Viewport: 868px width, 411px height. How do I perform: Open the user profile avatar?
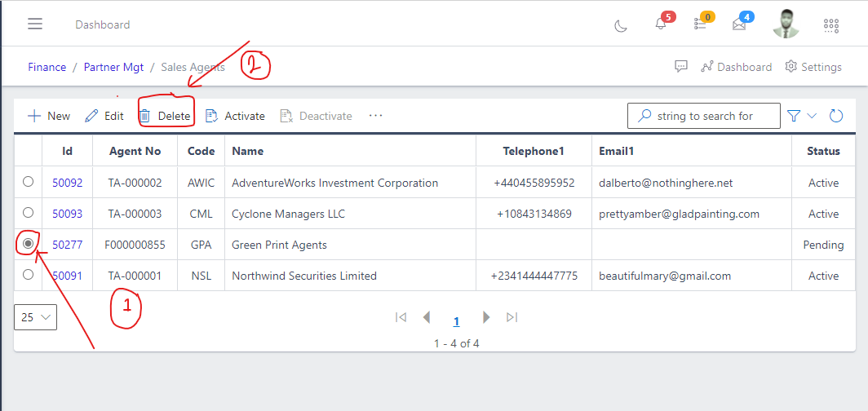coord(786,24)
